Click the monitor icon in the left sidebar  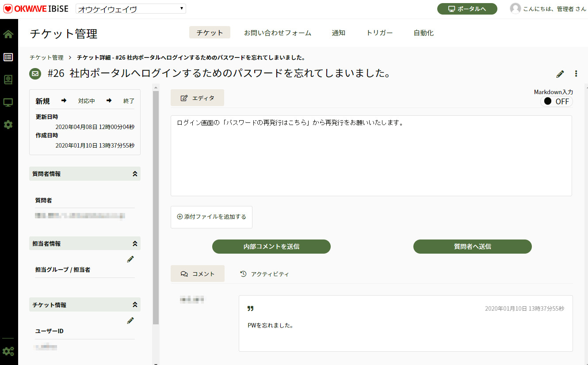8,102
